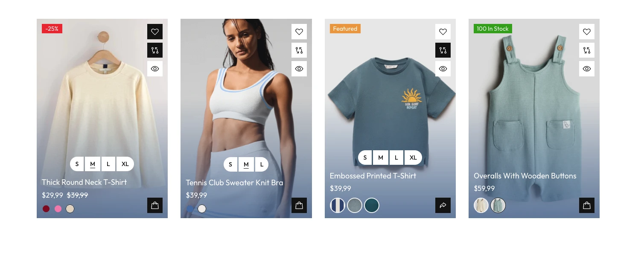
Task: Select cream overalls variant thumbnail swatch
Action: point(481,205)
